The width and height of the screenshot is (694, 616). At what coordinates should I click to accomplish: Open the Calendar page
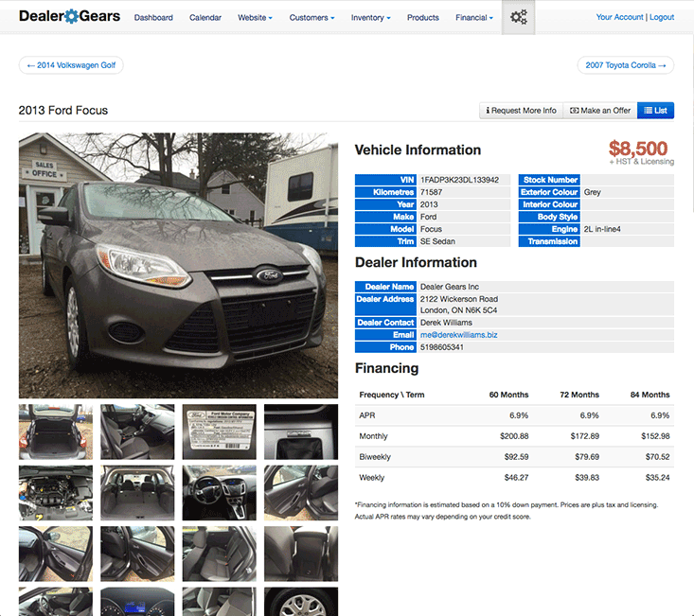tap(205, 18)
